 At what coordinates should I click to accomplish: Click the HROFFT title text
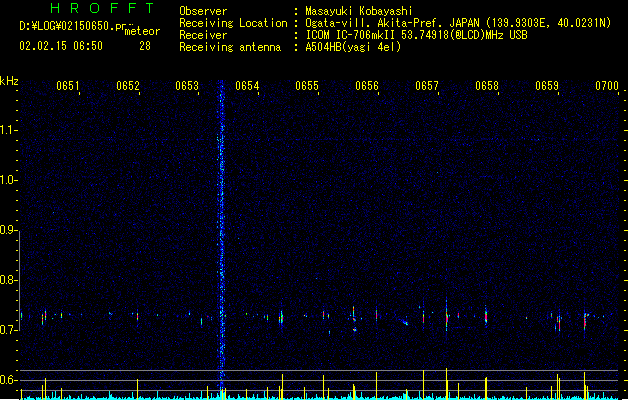point(102,8)
